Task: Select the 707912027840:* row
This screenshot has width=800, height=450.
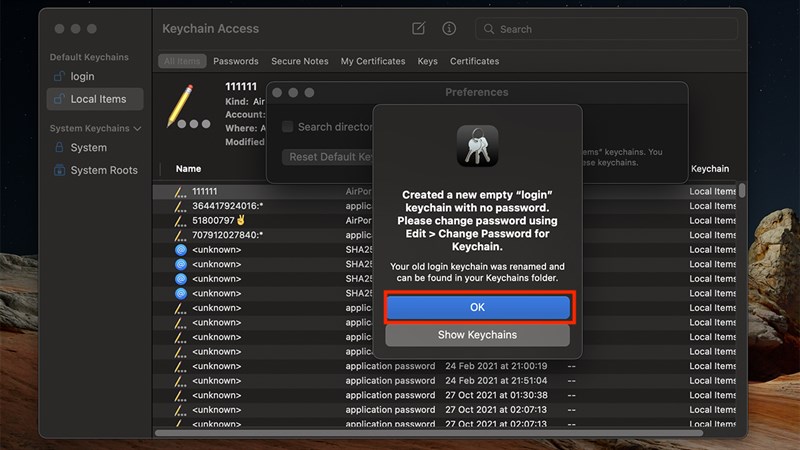Action: point(444,235)
